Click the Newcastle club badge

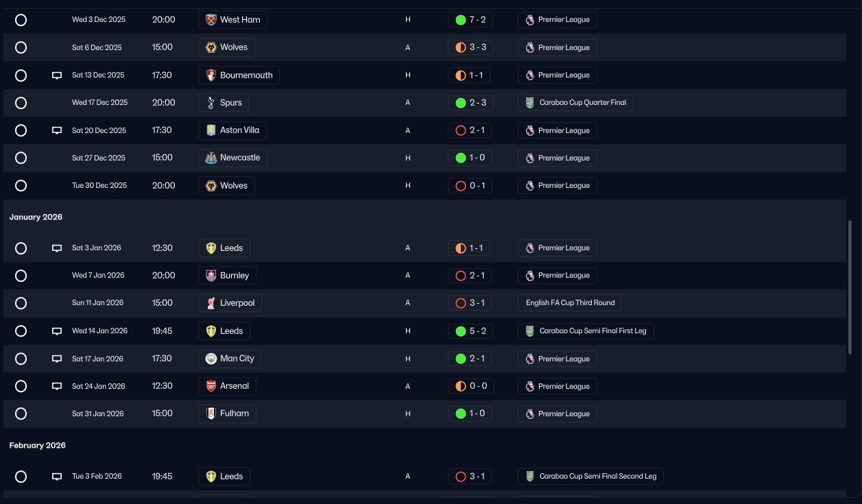[x=211, y=158]
